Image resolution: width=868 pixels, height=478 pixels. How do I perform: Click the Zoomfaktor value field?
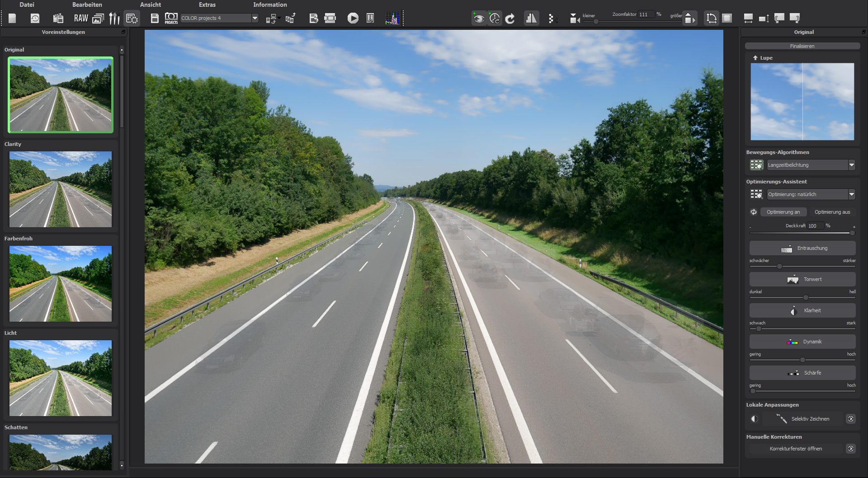click(646, 14)
